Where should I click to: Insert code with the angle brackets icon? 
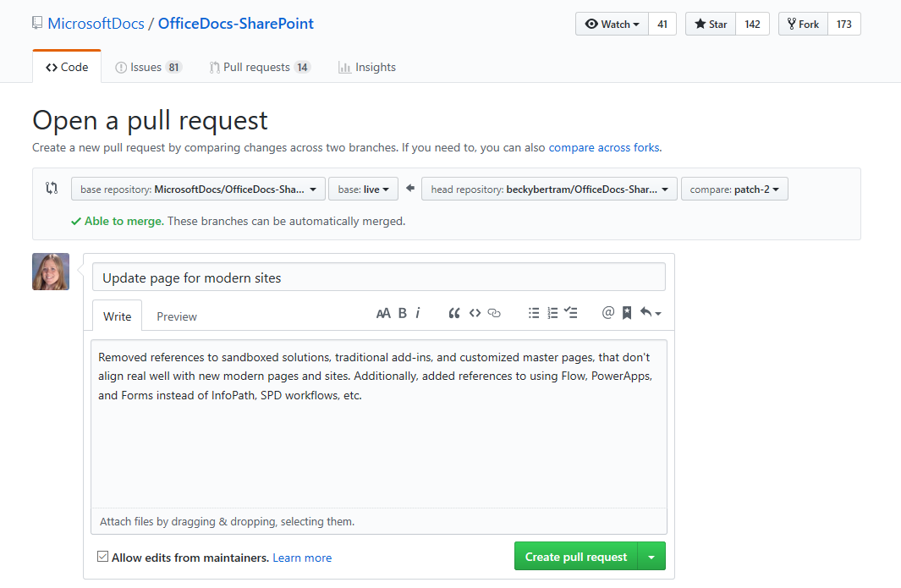click(x=475, y=313)
